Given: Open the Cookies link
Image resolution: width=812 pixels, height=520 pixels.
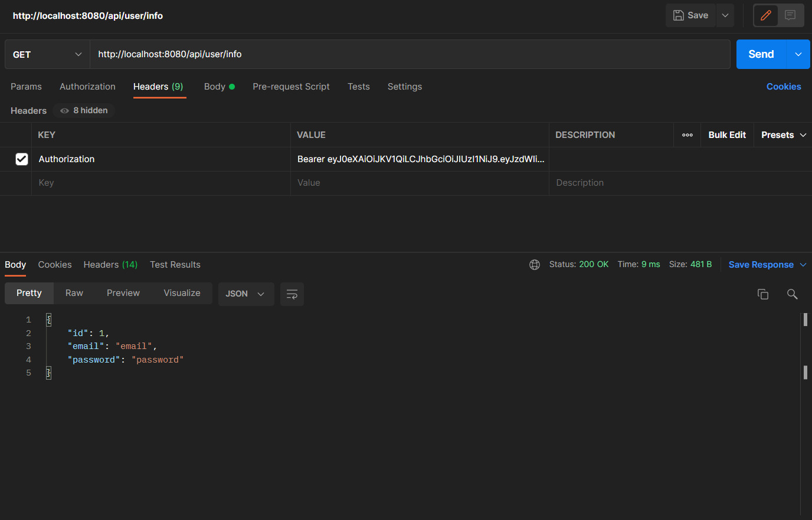Looking at the screenshot, I should pos(784,87).
